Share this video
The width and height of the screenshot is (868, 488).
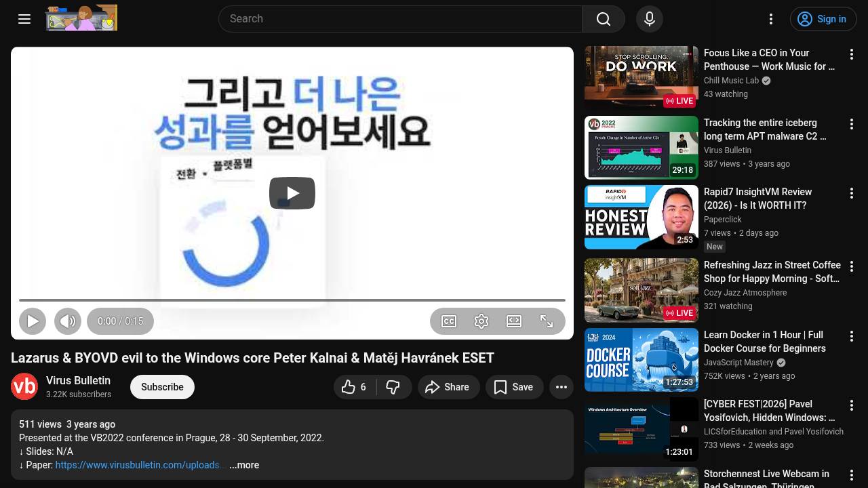448,387
